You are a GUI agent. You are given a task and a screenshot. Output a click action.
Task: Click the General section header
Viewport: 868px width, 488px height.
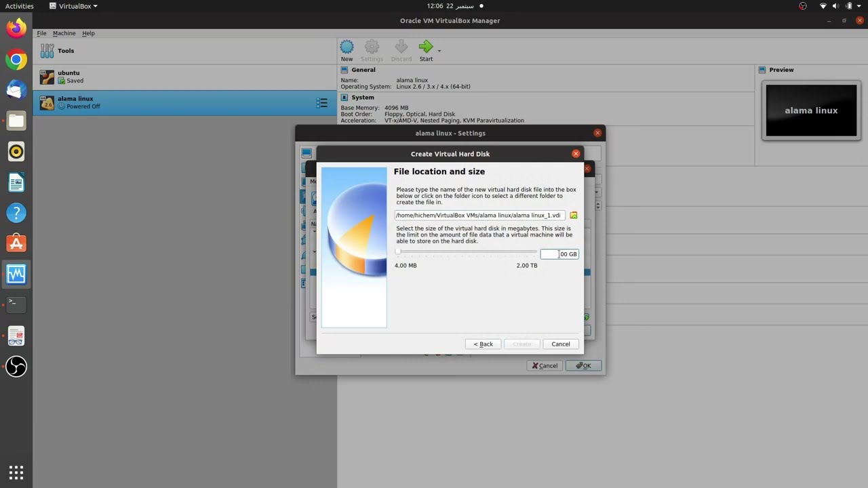click(x=363, y=70)
